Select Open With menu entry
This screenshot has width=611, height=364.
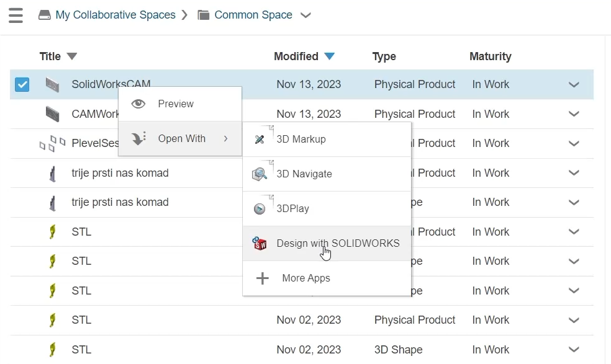tap(180, 138)
